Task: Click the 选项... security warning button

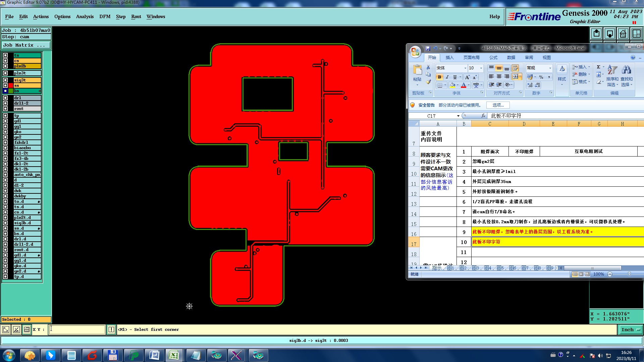Action: pos(498,105)
